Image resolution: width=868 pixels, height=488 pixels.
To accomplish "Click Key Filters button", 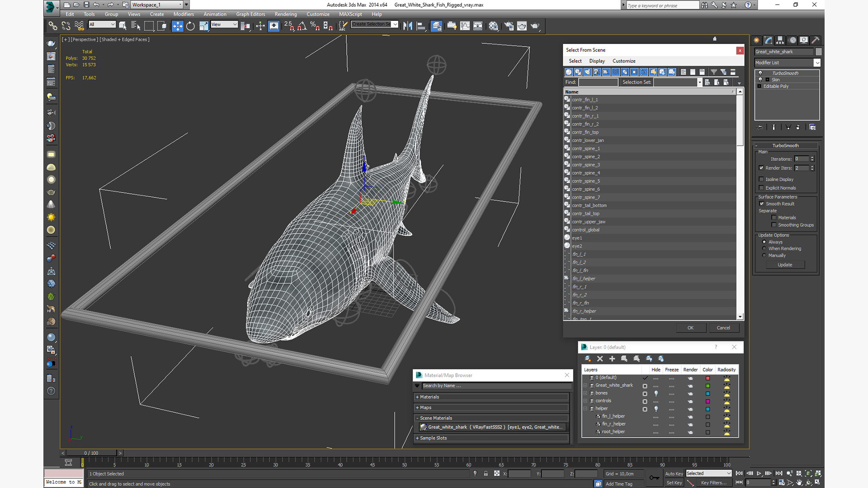I will [714, 483].
